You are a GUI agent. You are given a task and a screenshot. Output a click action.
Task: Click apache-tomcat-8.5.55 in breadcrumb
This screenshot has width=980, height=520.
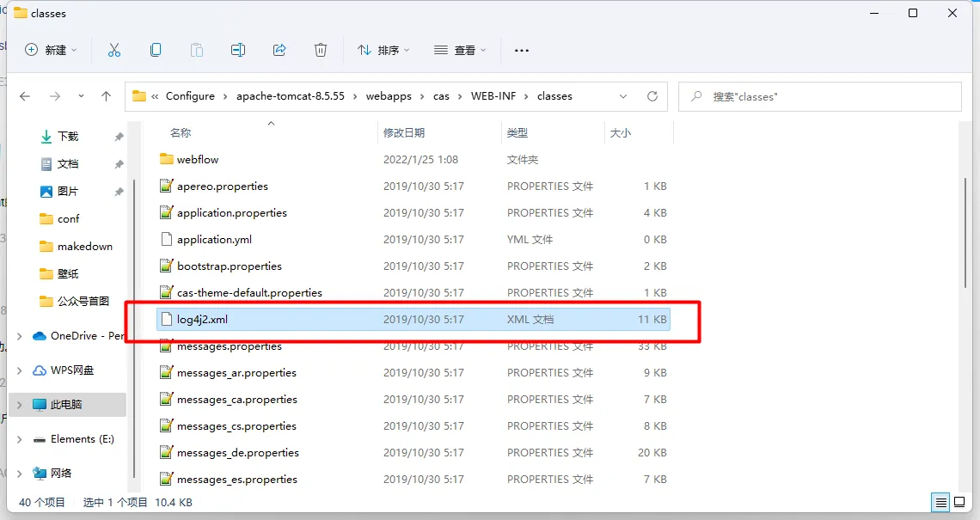291,96
